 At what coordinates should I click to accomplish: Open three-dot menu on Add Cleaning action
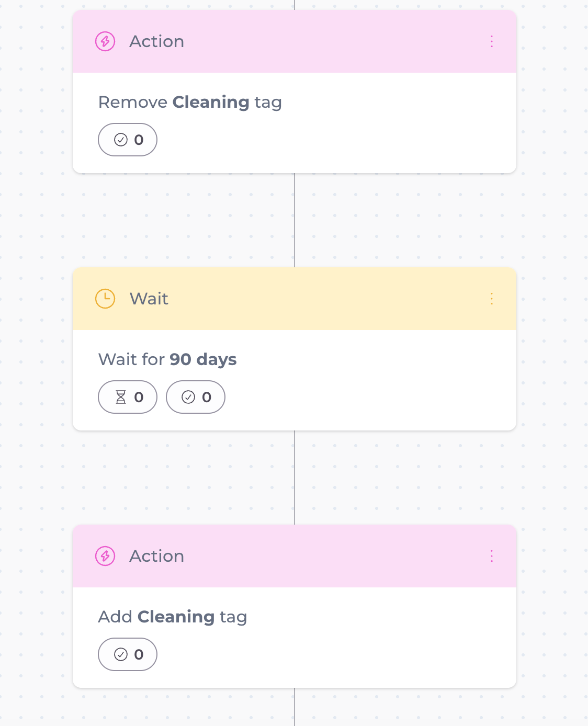[492, 556]
